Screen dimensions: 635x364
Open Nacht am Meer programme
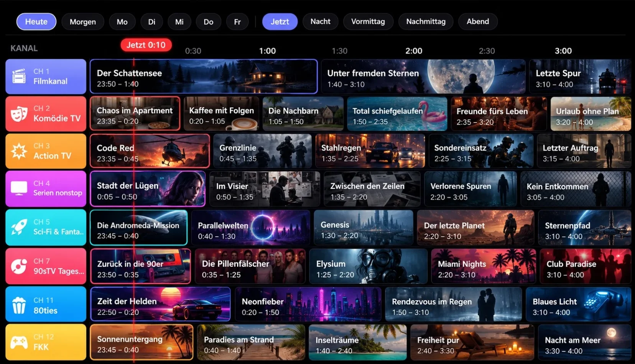coord(585,343)
